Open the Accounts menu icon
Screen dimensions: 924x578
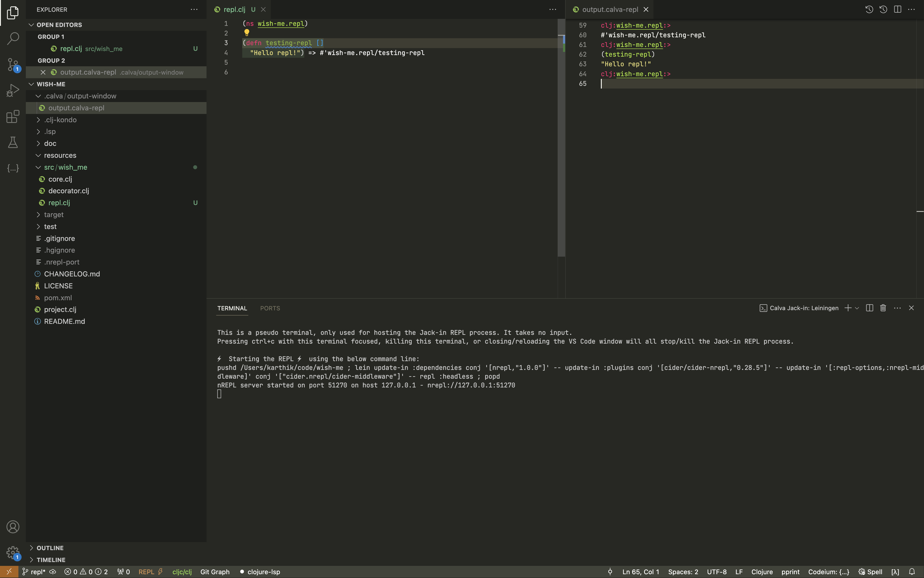click(13, 527)
